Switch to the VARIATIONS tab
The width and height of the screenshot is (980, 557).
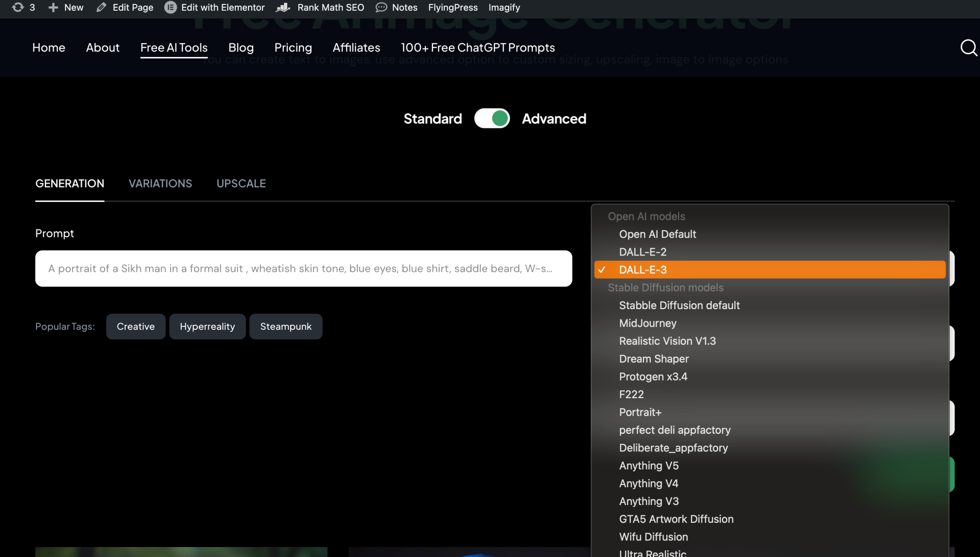[160, 184]
